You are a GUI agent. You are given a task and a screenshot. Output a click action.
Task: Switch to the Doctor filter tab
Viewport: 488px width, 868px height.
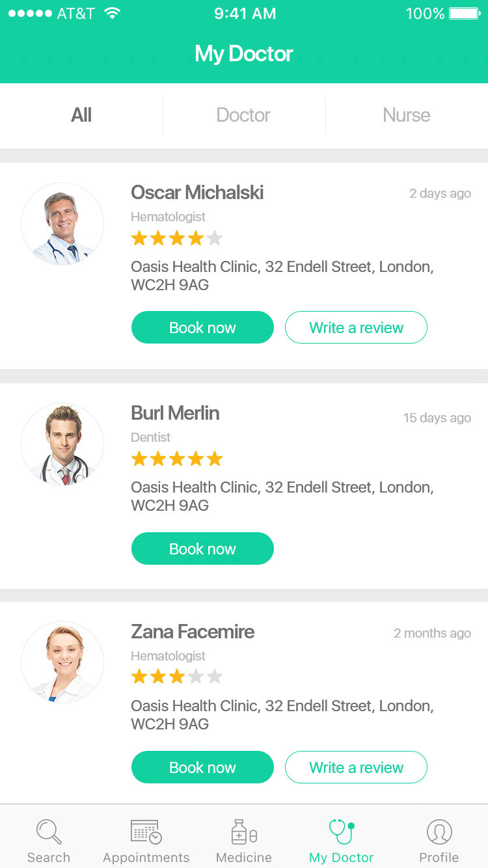tap(243, 115)
